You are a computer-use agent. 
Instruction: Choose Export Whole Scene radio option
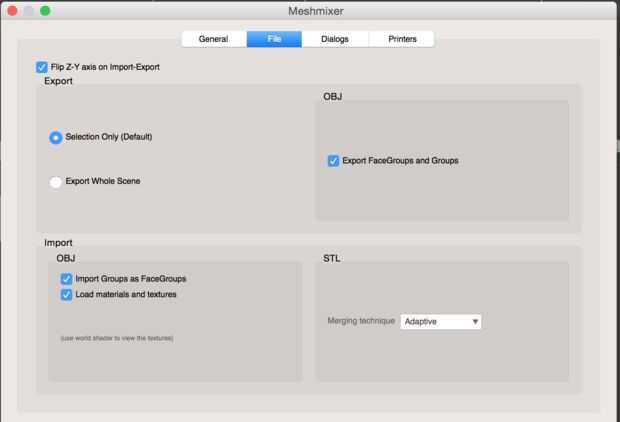(x=56, y=182)
